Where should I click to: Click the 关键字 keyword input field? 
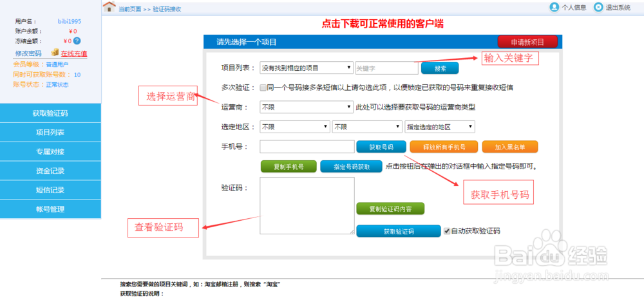[387, 68]
